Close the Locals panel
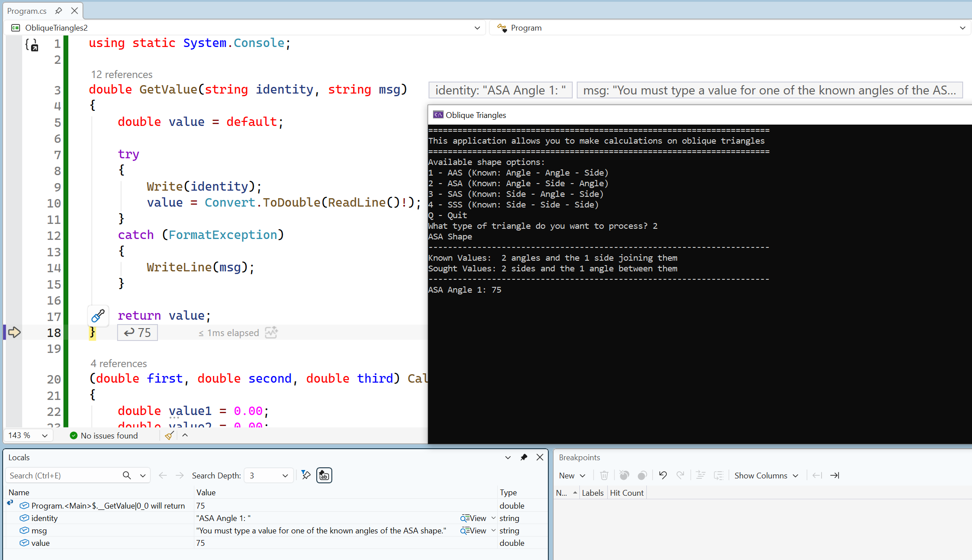972x560 pixels. (540, 457)
